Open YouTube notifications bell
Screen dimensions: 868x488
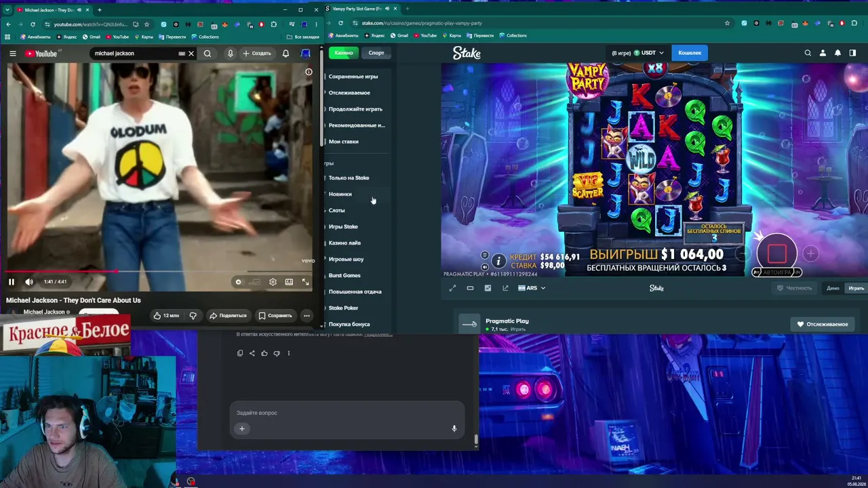pos(285,54)
